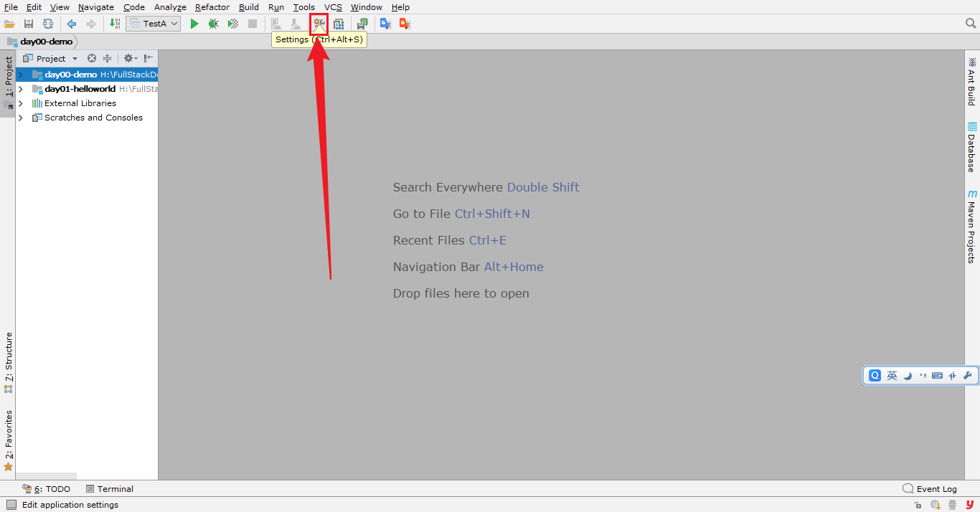Open the View menu
The width and height of the screenshot is (980, 512).
[x=60, y=7]
